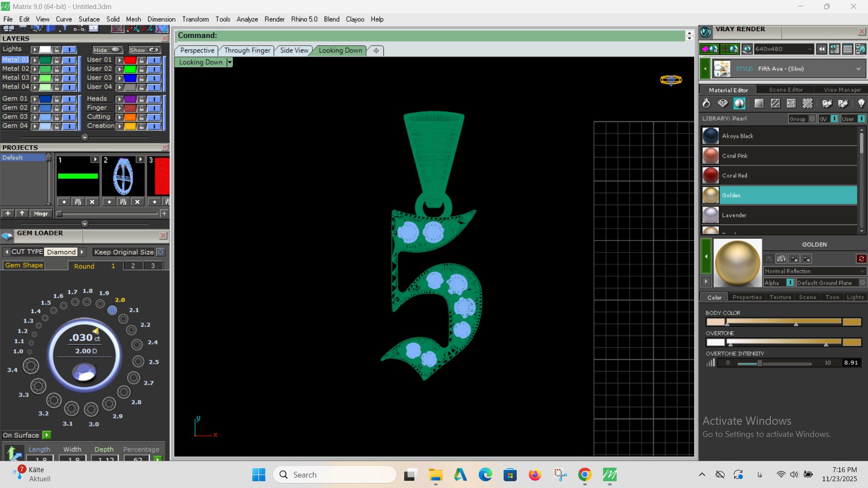The height and width of the screenshot is (488, 868).
Task: Toggle the Group library option
Action: (812, 118)
